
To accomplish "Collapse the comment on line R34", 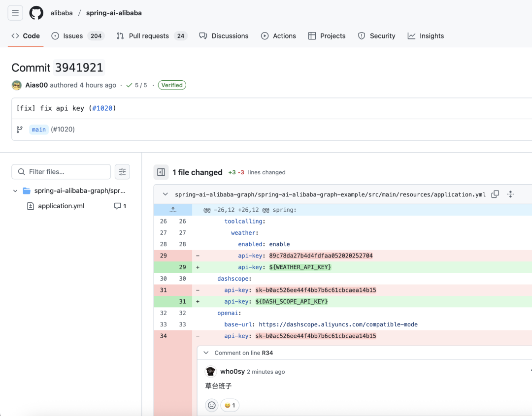I will point(206,353).
